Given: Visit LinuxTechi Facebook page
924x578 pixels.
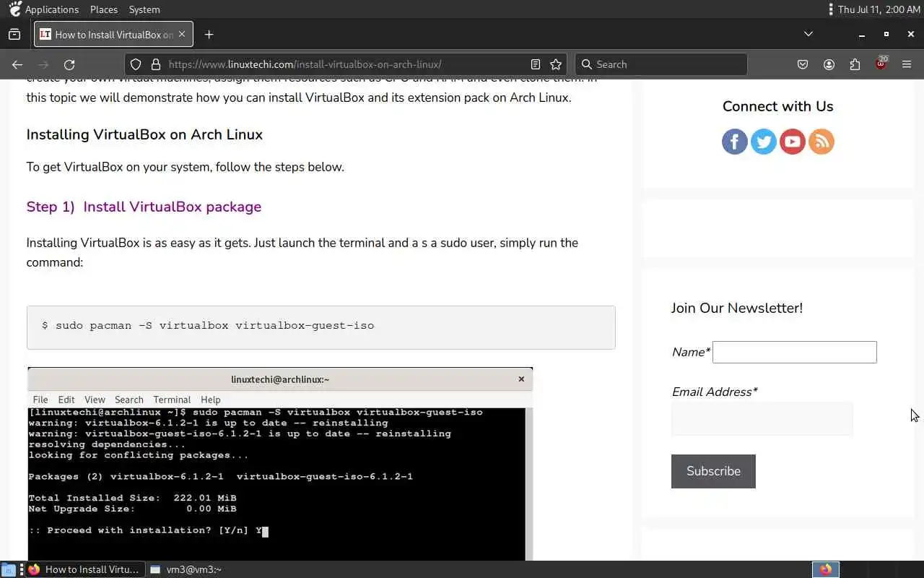Looking at the screenshot, I should 735,142.
